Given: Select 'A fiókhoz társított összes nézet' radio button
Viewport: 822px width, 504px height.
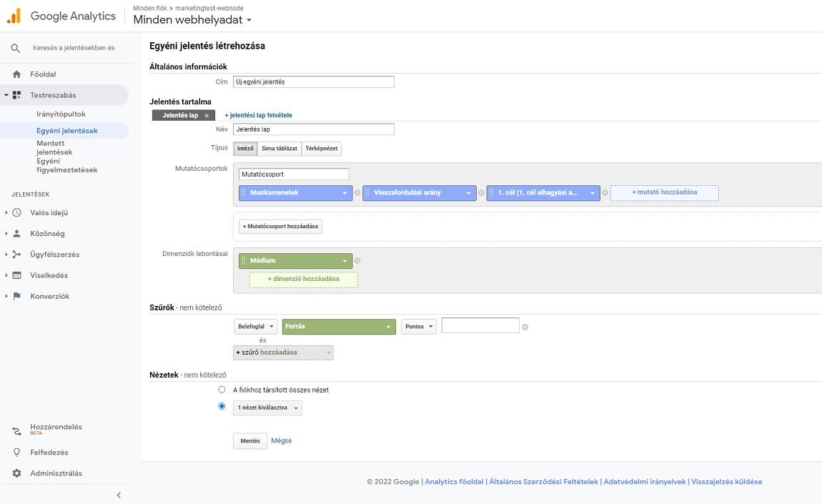Looking at the screenshot, I should (222, 390).
